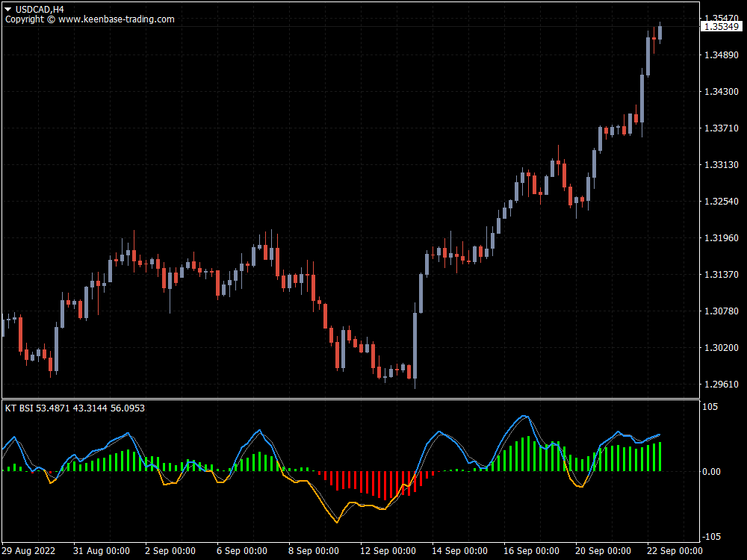The width and height of the screenshot is (747, 560).
Task: Select the 16 Sep 00:00 time label
Action: (x=531, y=551)
